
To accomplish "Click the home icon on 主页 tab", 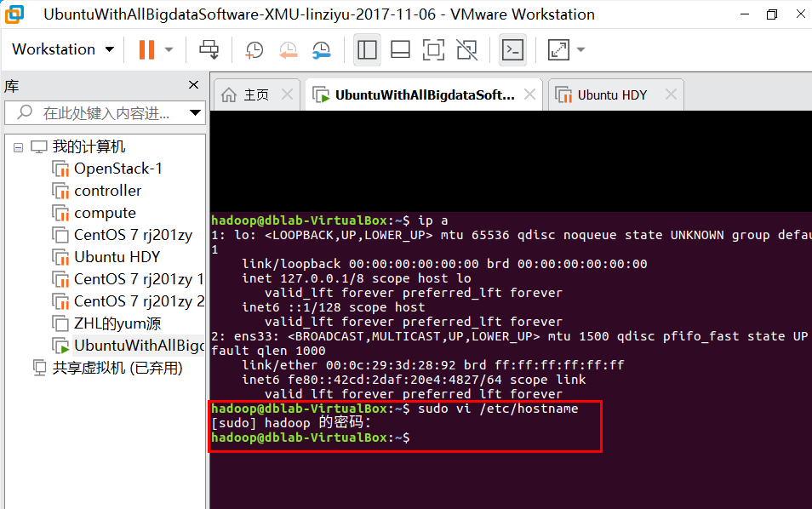I will pyautogui.click(x=229, y=94).
